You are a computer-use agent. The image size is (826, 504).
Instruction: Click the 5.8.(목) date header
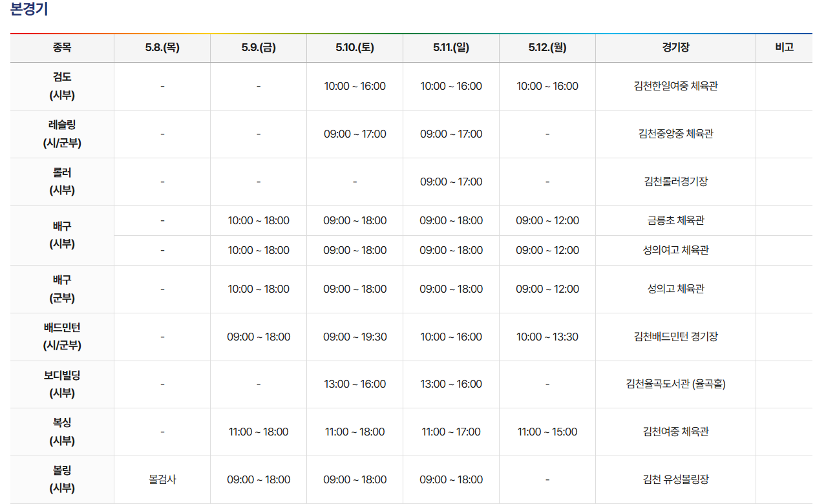(x=162, y=48)
